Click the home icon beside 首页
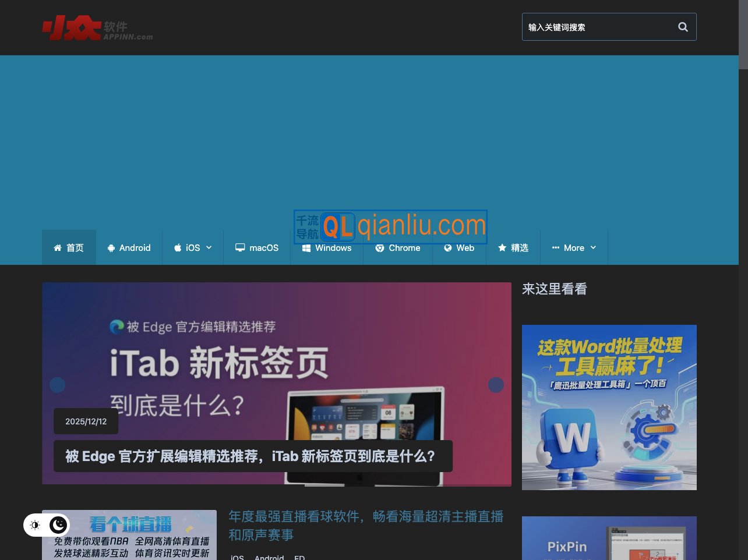The width and height of the screenshot is (748, 560). pyautogui.click(x=57, y=247)
